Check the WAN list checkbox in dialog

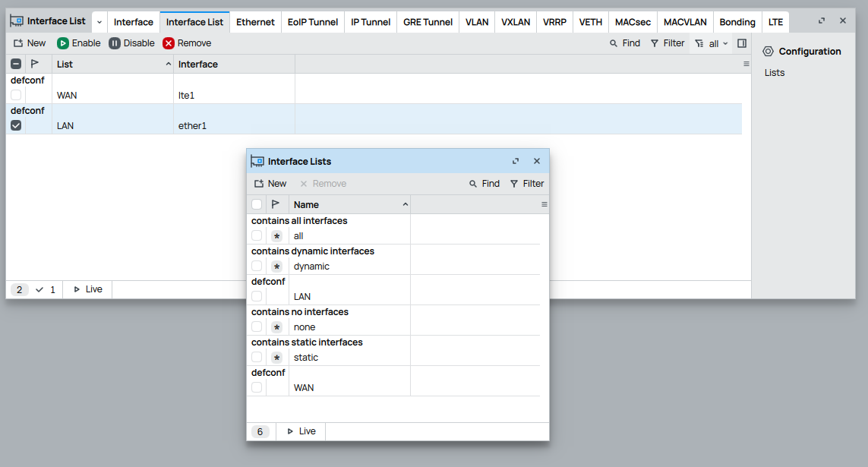[257, 388]
